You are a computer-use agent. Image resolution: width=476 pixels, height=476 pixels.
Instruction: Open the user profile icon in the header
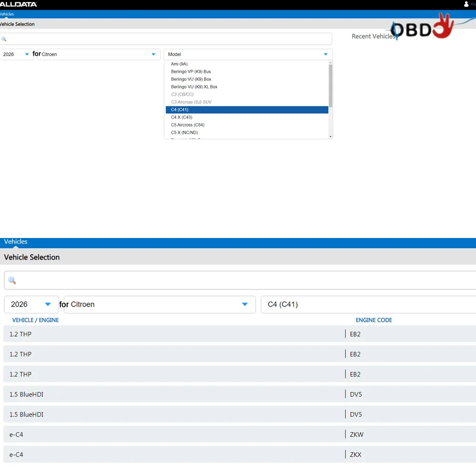[x=466, y=4]
